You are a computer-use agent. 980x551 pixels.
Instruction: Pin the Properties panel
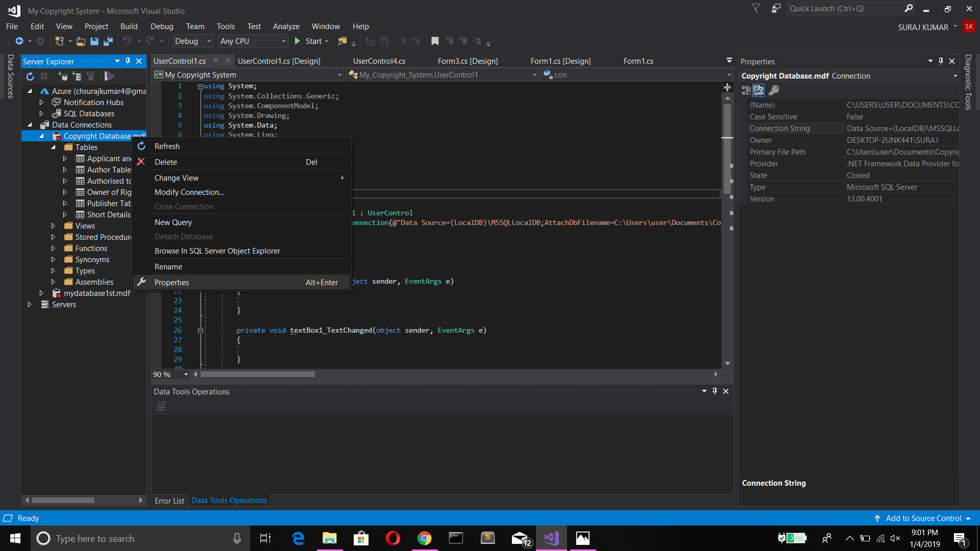[941, 61]
